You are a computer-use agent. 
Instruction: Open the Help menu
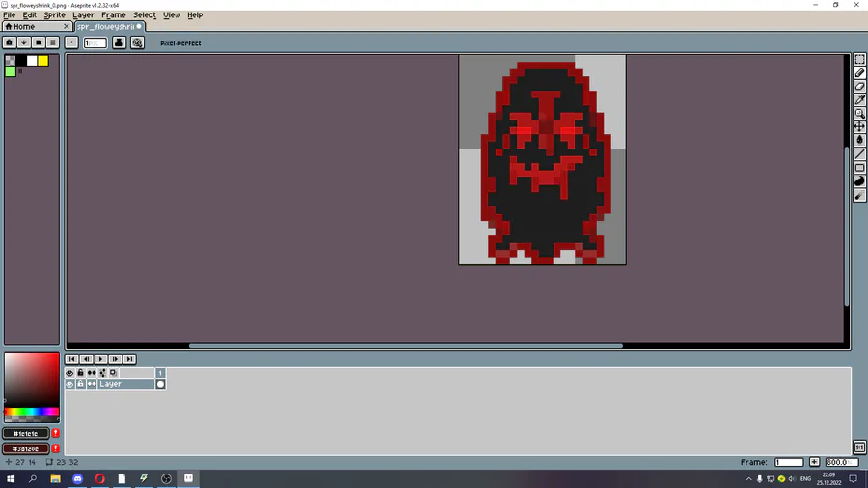click(195, 14)
